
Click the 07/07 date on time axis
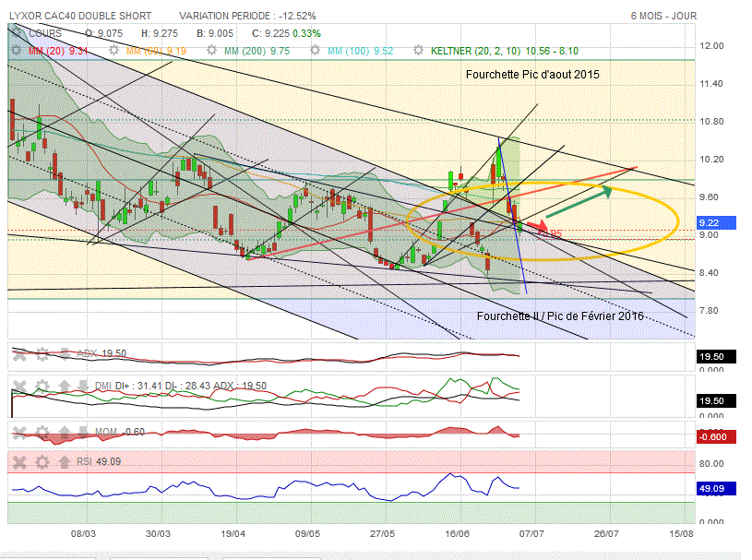[x=531, y=533]
